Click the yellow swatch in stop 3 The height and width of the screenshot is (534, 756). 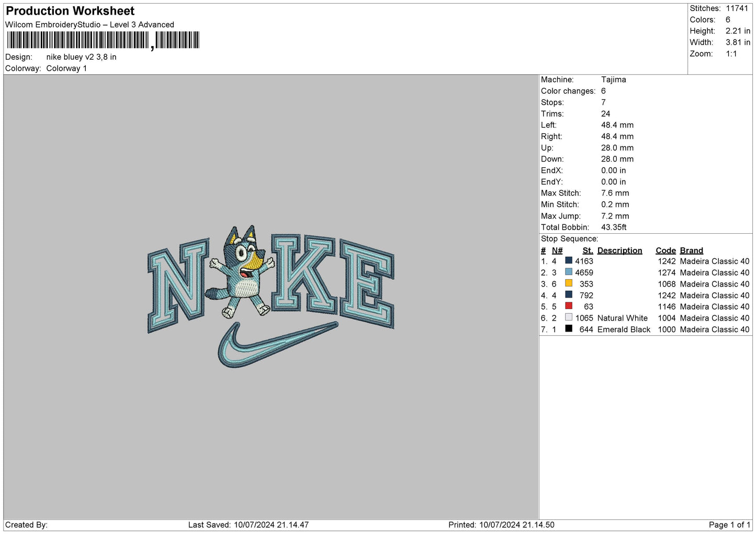(569, 283)
